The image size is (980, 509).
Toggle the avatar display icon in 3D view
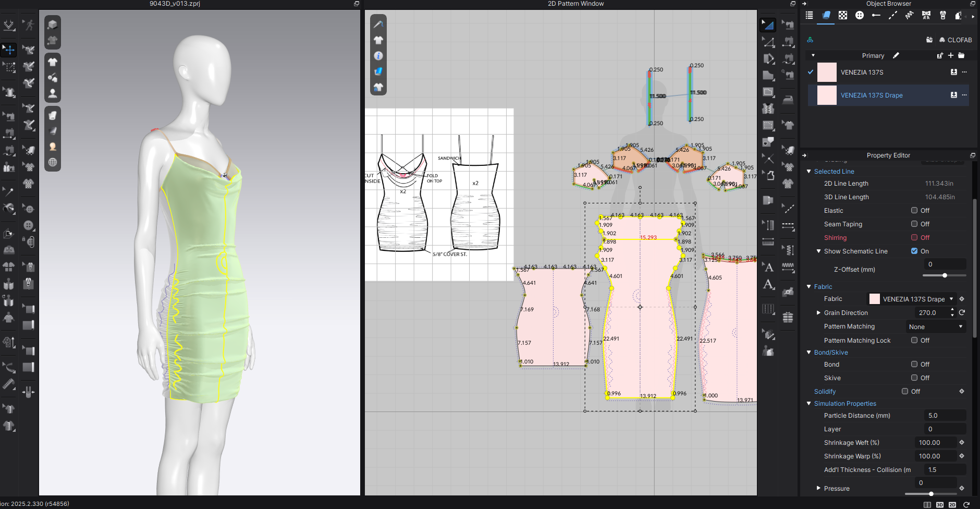[x=53, y=93]
